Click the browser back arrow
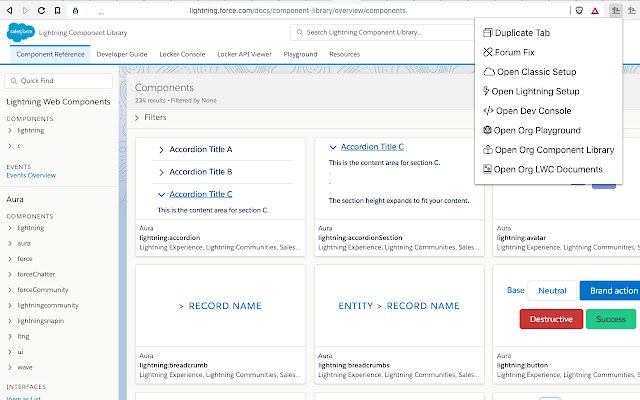 [9, 11]
